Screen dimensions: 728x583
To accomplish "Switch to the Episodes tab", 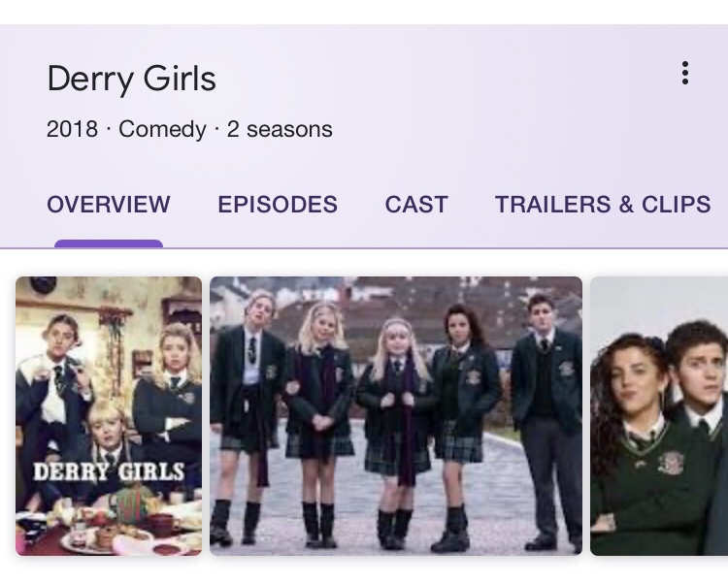I will click(278, 205).
